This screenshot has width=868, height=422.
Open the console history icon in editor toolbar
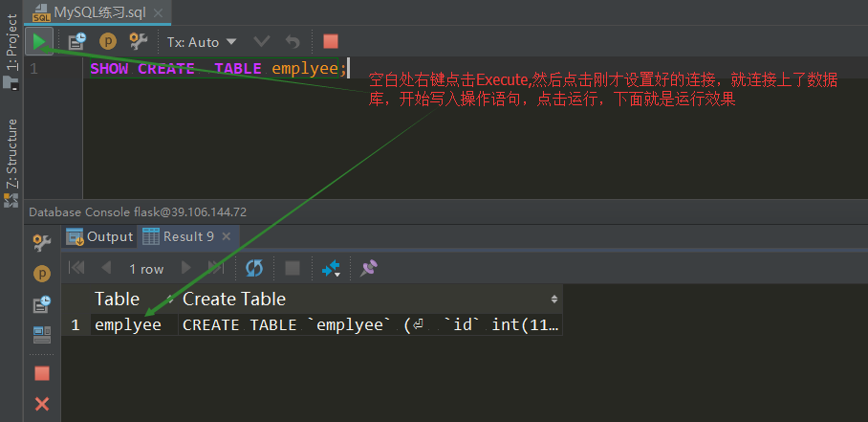point(76,41)
